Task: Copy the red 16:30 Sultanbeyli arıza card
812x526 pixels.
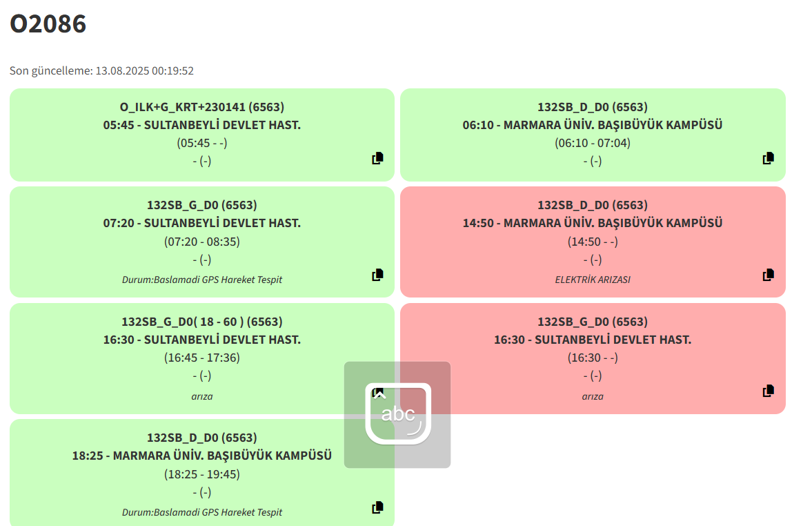Action: pos(769,391)
